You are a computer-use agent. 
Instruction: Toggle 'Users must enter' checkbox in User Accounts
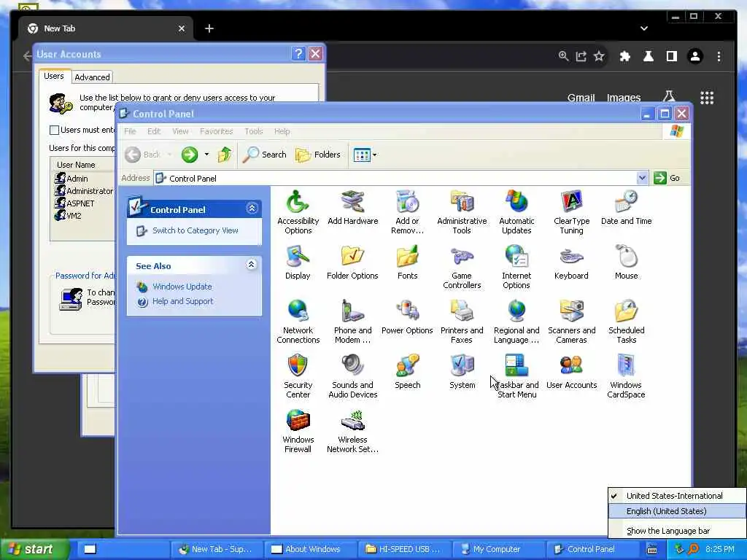[x=54, y=130]
